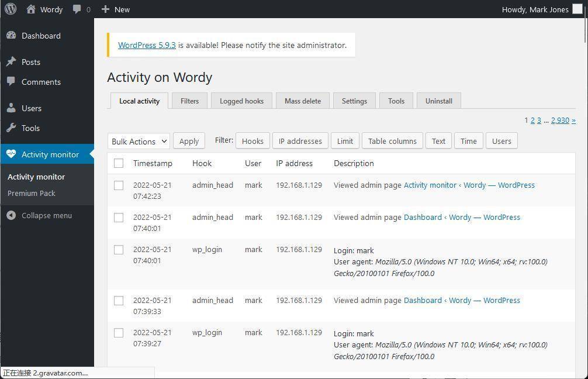The height and width of the screenshot is (379, 588).
Task: Open the Posts menu item
Action: (47, 62)
